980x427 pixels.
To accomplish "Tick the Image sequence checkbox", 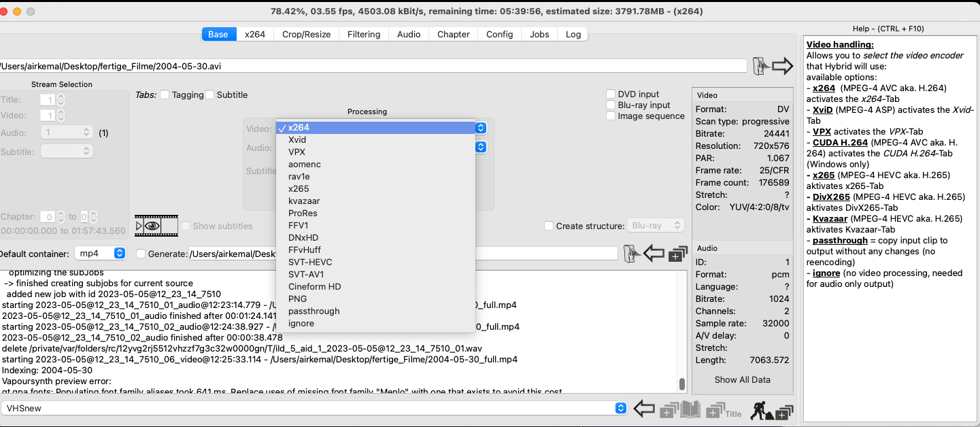I will 611,116.
